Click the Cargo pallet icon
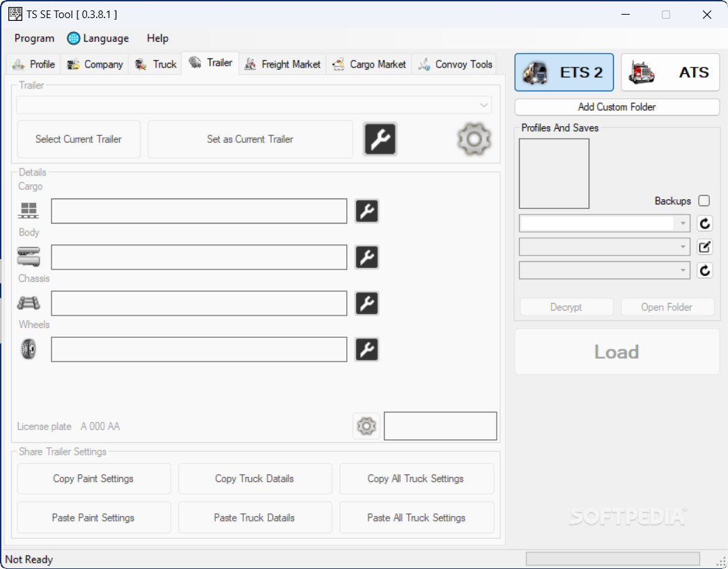 click(29, 210)
